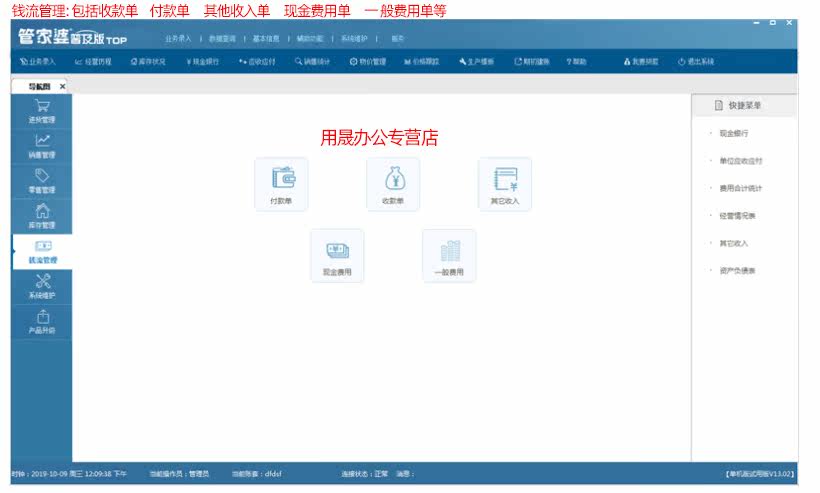
Task: Click 生产模板 wrench toolbar item
Action: point(476,62)
